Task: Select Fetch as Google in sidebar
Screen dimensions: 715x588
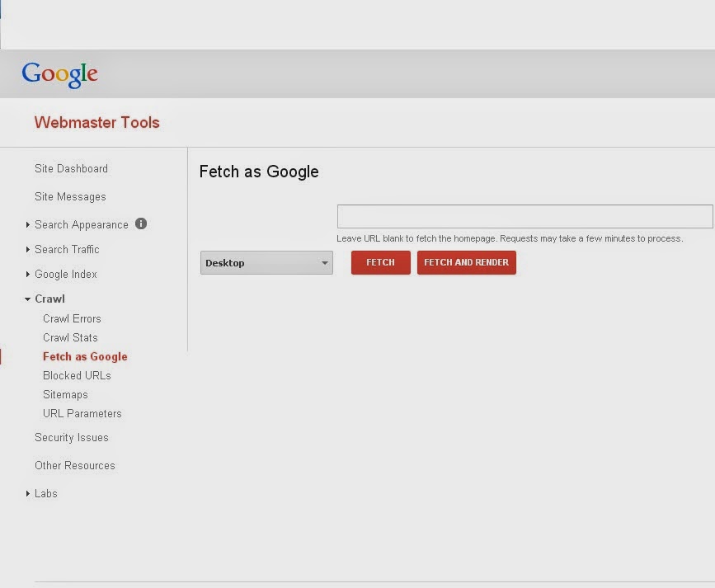Action: point(85,356)
